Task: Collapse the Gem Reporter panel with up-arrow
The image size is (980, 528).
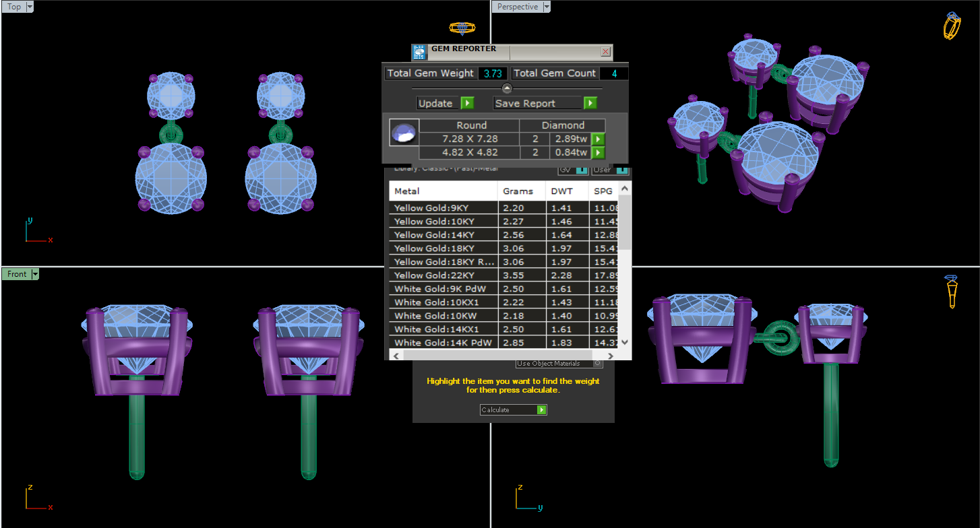Action: (x=507, y=88)
